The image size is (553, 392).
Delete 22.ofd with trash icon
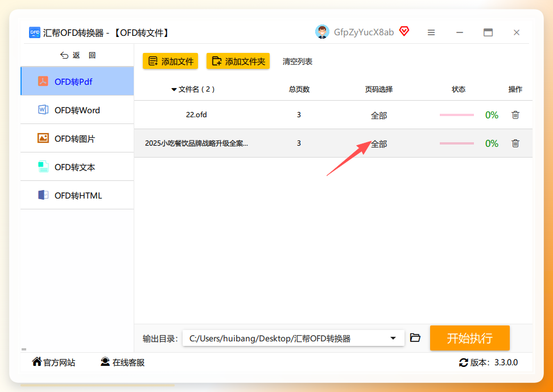click(515, 115)
